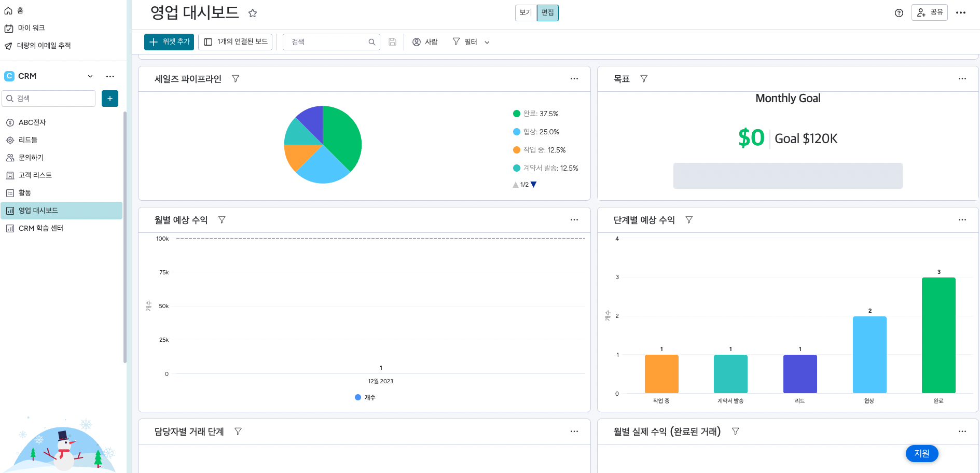Viewport: 980px width, 473px height.
Task: Switch to 보기 (view) mode
Action: (526, 13)
